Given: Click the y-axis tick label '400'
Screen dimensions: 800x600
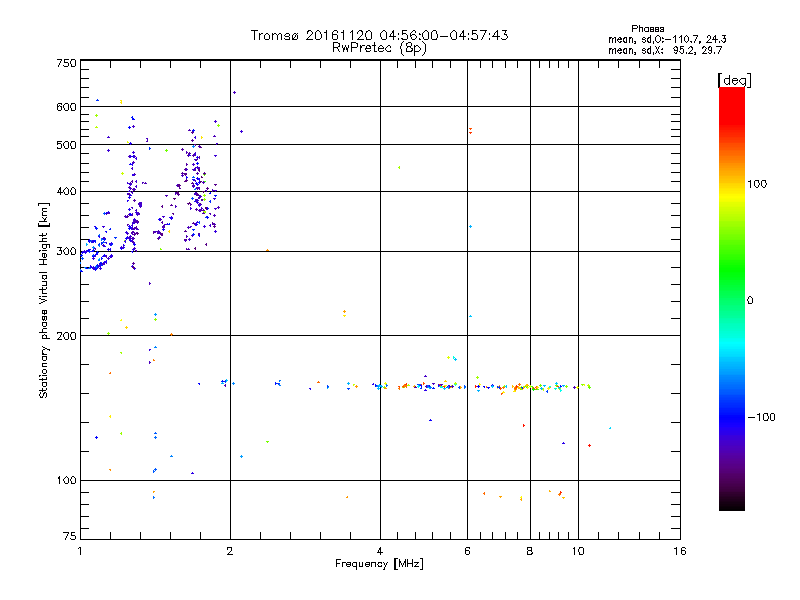Looking at the screenshot, I should coord(66,192).
